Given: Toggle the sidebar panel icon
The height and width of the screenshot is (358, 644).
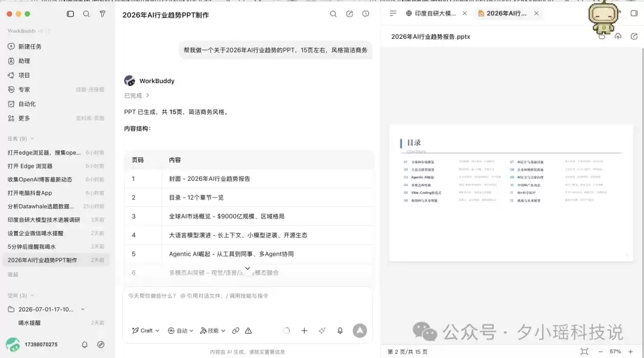Looking at the screenshot, I should click(70, 14).
